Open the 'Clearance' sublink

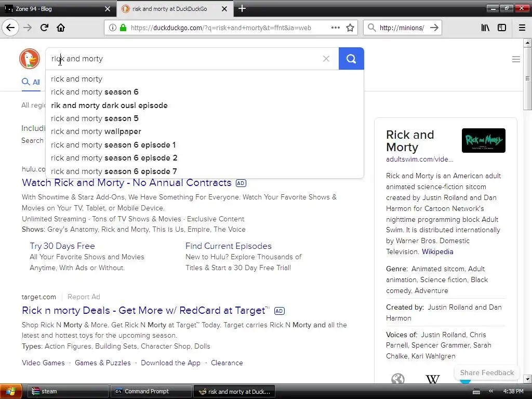coord(227,363)
